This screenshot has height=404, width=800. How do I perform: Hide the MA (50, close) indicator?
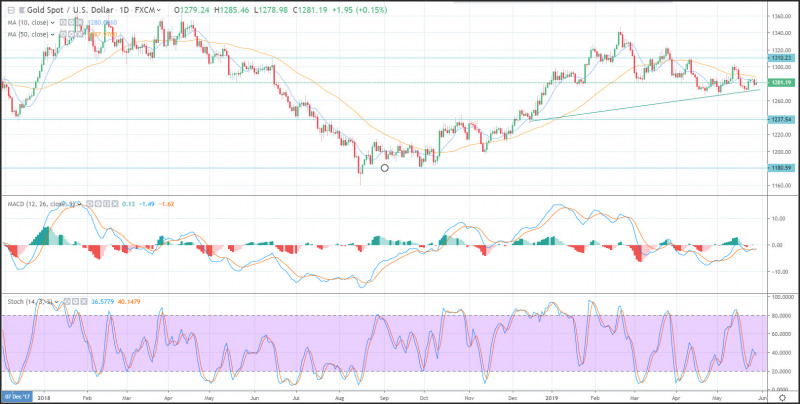coord(63,34)
